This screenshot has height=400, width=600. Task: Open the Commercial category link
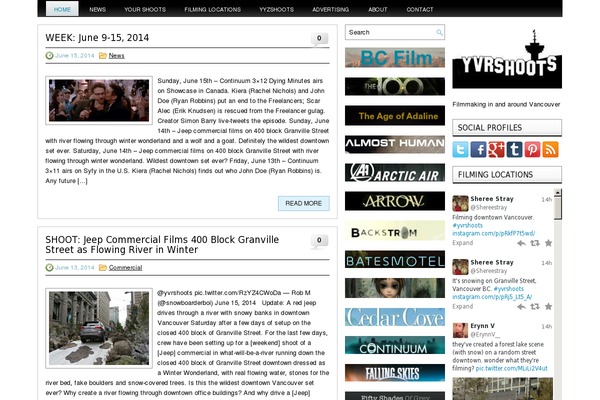(x=125, y=268)
